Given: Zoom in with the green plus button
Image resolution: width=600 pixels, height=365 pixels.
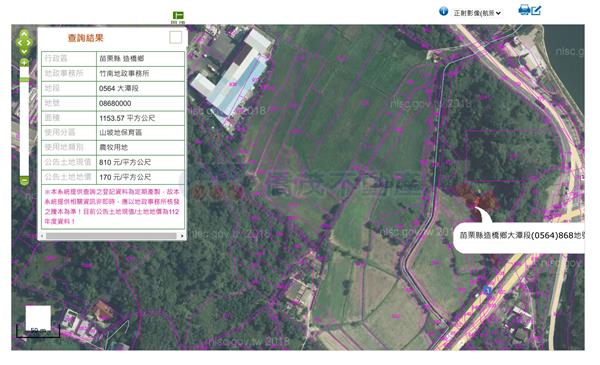Looking at the screenshot, I should click(24, 62).
